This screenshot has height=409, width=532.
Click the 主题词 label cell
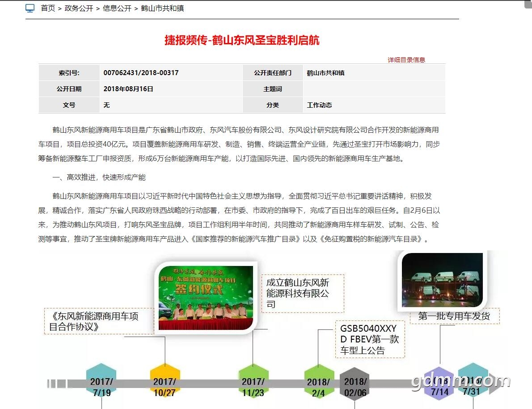273,89
